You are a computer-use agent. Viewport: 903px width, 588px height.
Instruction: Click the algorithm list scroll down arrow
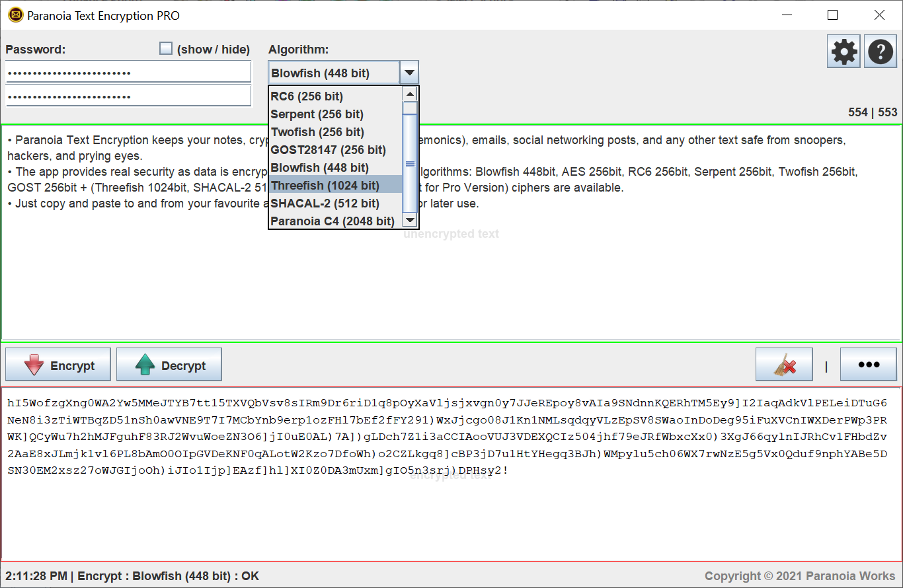point(410,221)
